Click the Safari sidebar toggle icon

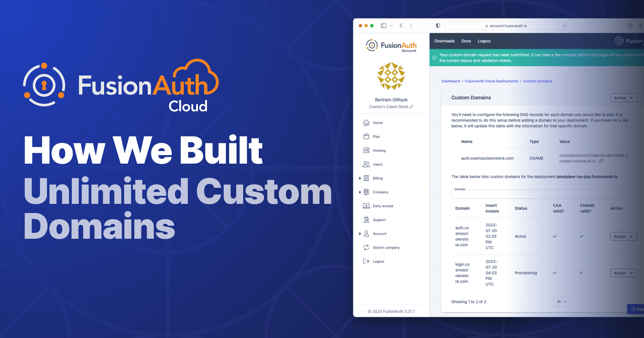click(383, 26)
